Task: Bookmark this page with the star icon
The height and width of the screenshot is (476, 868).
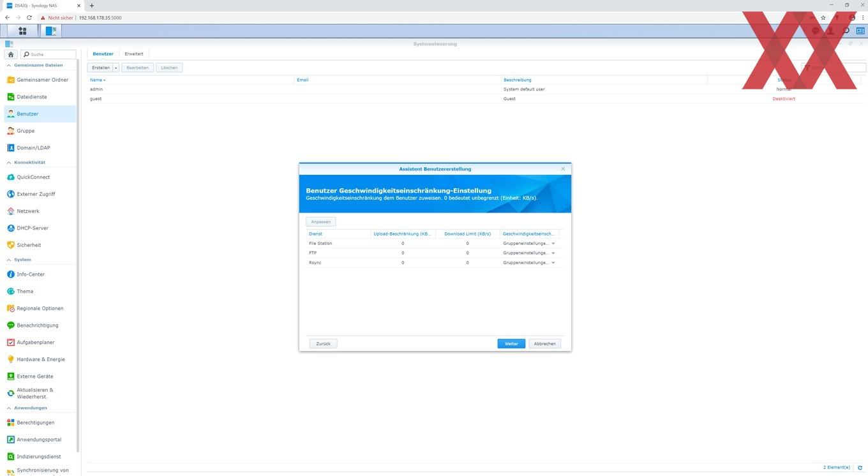Action: pyautogui.click(x=823, y=18)
